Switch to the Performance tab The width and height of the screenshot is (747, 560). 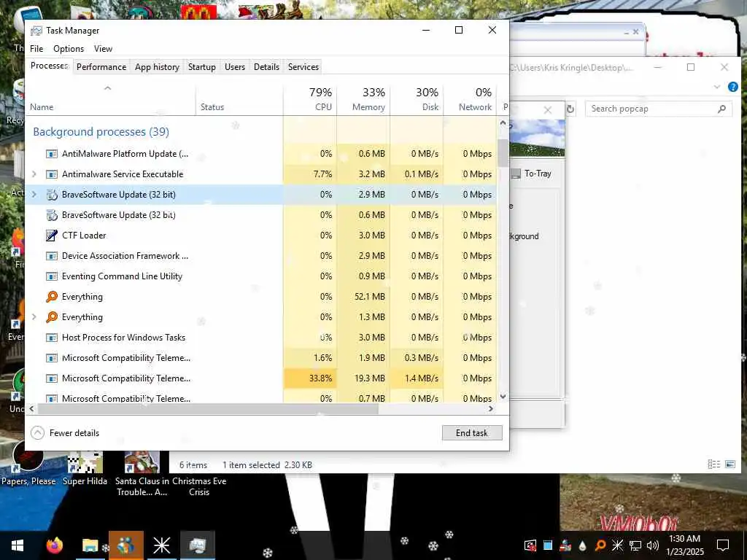click(101, 67)
